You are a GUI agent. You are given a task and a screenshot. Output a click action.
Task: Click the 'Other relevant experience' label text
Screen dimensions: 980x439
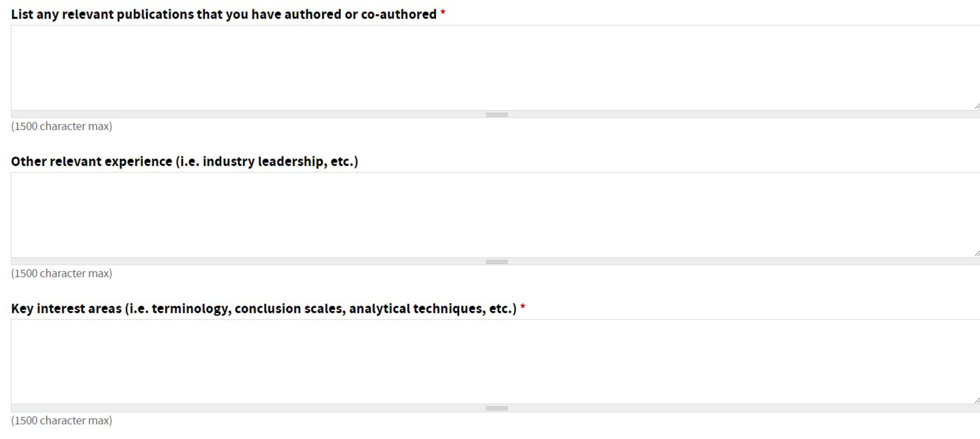pos(92,161)
